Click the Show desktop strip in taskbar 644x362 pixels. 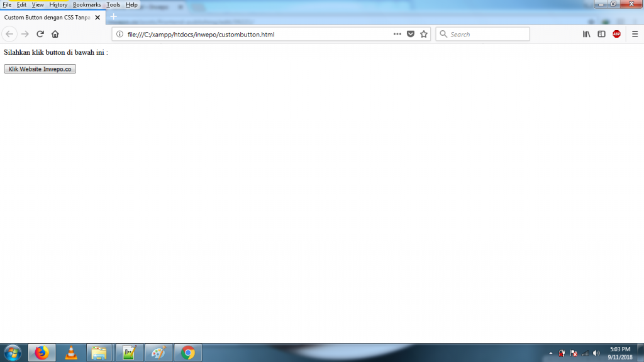640,353
